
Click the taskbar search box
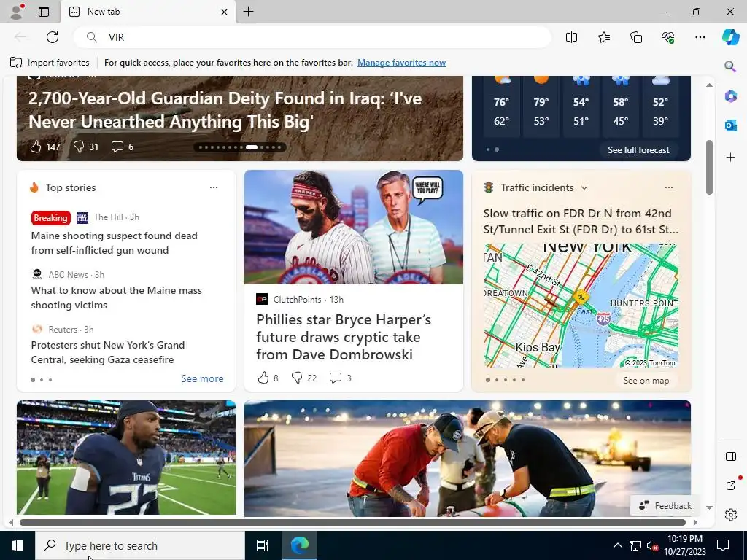pos(139,545)
